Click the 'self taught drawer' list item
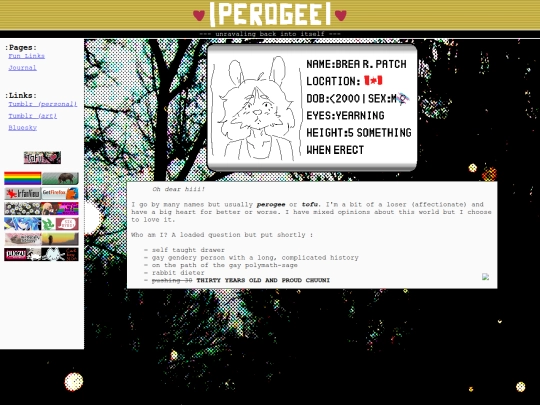This screenshot has width=540, height=405. 188,250
